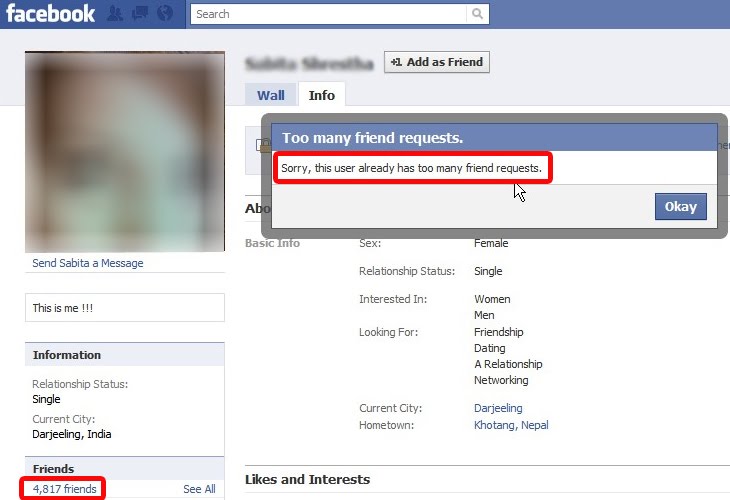Click the blurred profile name
The width and height of the screenshot is (730, 500).
coord(309,63)
